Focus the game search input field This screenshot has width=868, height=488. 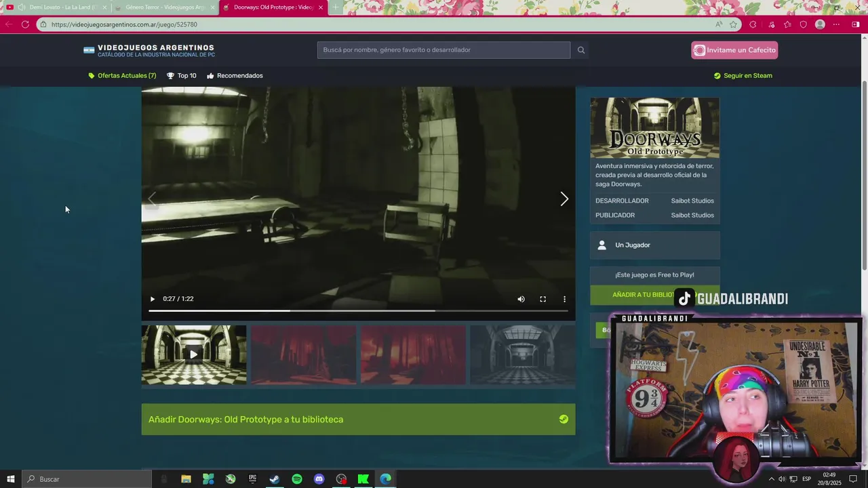[443, 50]
